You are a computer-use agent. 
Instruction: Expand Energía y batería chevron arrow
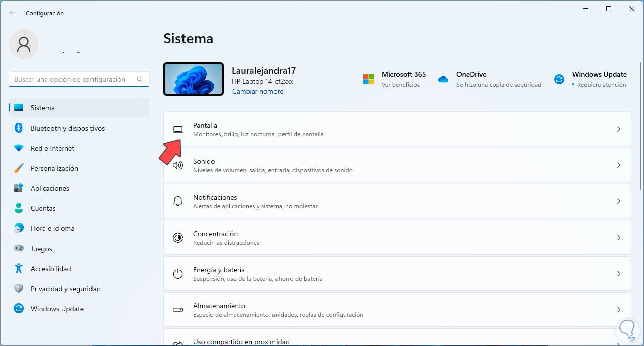pyautogui.click(x=619, y=274)
